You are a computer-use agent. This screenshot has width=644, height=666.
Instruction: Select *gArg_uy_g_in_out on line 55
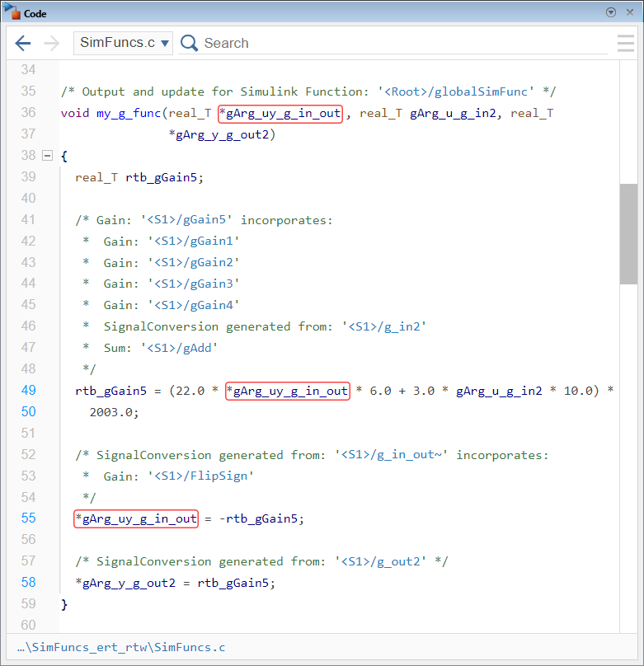[136, 518]
